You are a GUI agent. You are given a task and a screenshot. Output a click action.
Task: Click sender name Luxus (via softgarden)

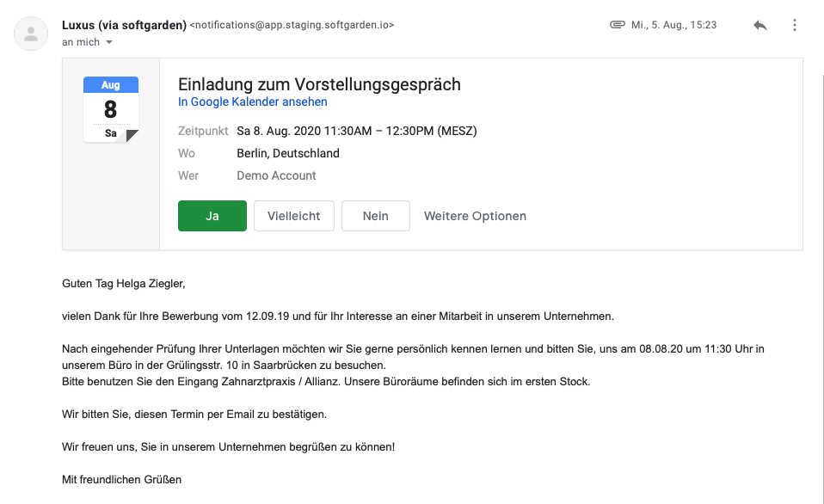(125, 25)
